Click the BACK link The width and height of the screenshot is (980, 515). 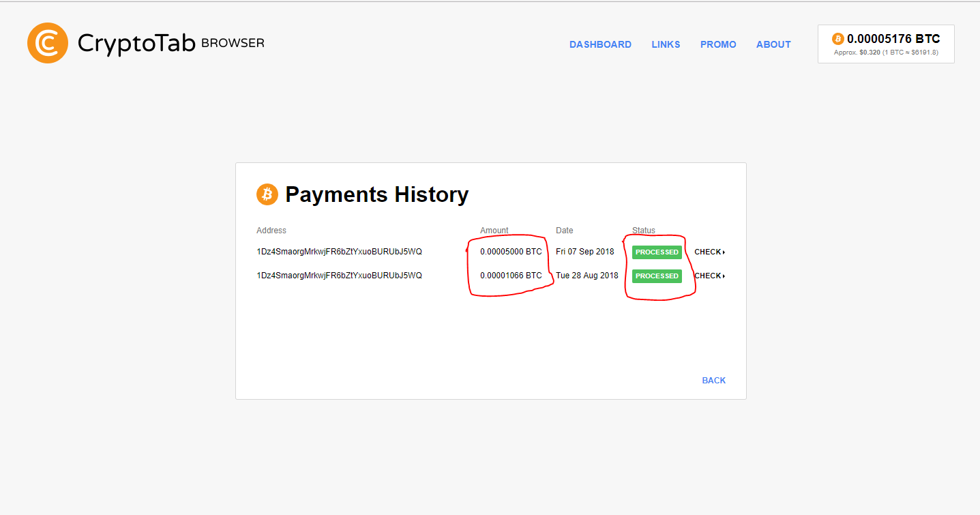click(713, 380)
